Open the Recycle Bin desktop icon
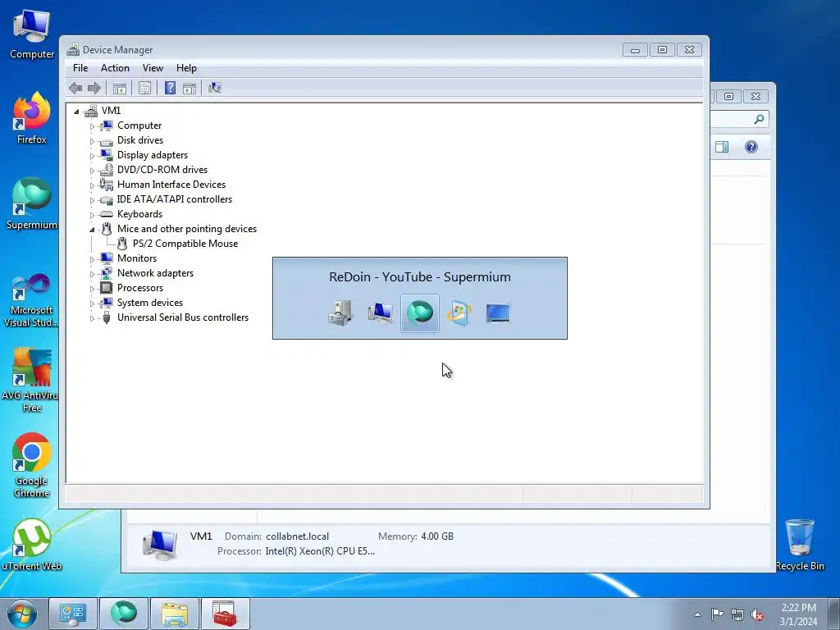 [799, 545]
